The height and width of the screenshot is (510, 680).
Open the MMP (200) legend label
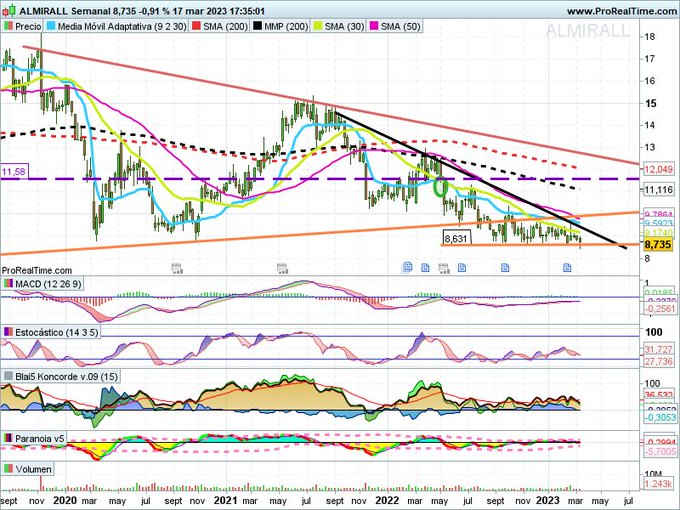(x=286, y=26)
